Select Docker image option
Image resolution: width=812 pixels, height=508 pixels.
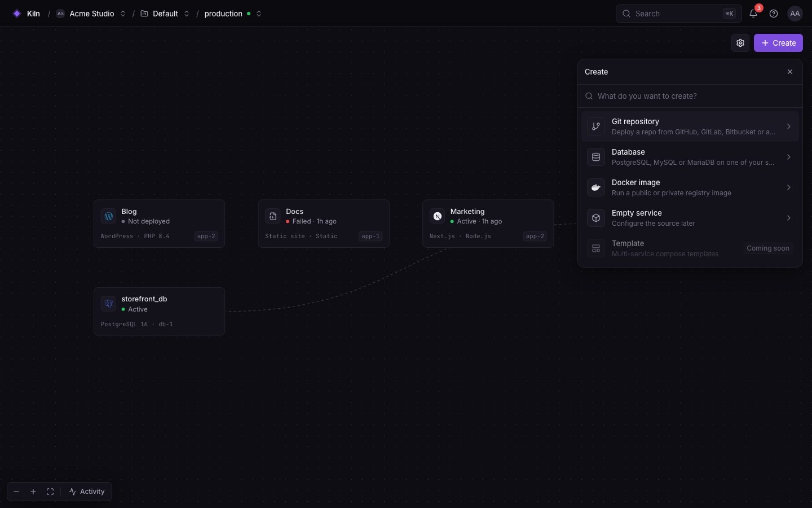pos(690,187)
